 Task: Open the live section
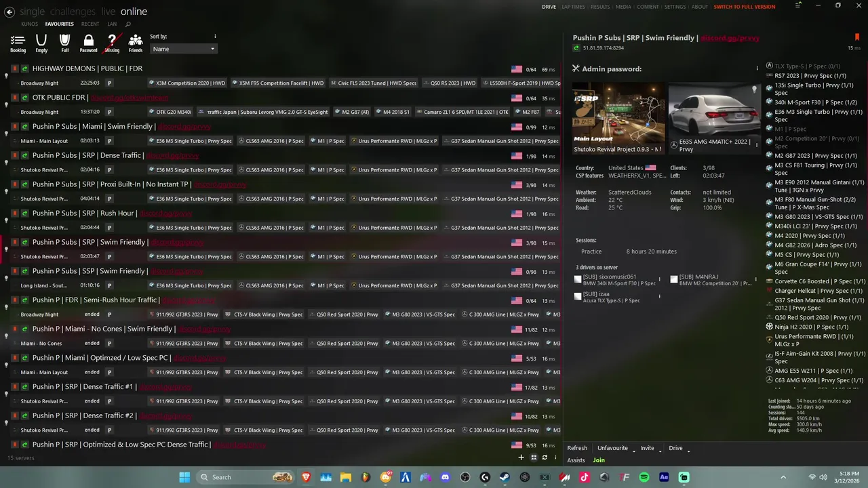(108, 12)
